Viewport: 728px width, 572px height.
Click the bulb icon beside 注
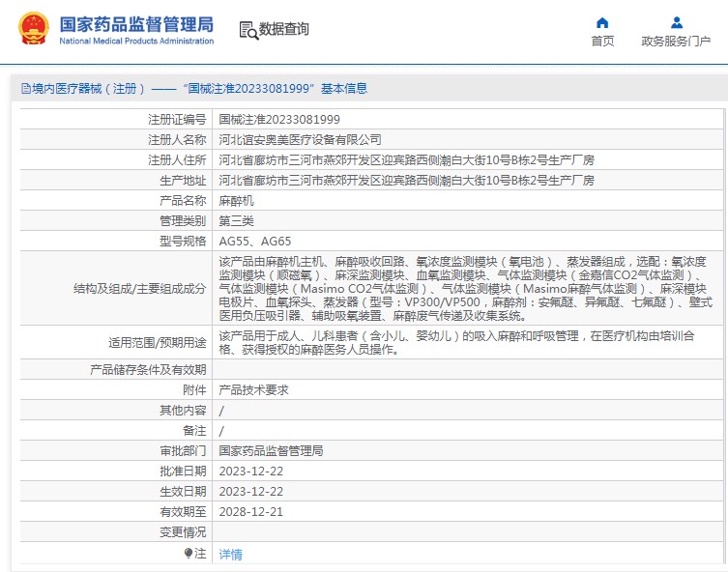click(x=189, y=553)
